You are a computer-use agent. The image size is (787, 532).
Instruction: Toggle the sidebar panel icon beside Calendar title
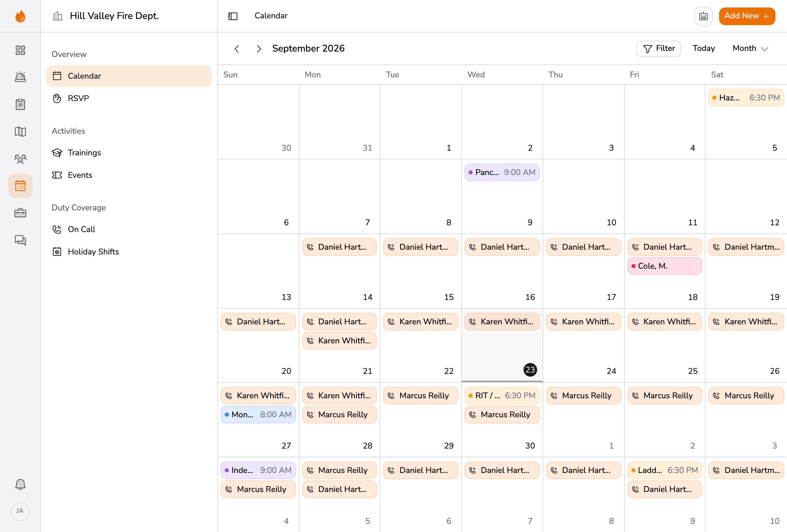tap(233, 16)
